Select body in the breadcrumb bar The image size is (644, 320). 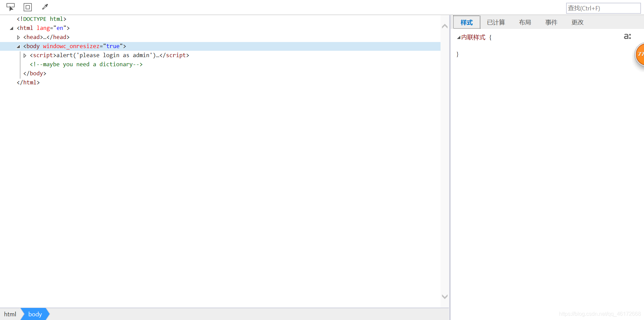35,314
